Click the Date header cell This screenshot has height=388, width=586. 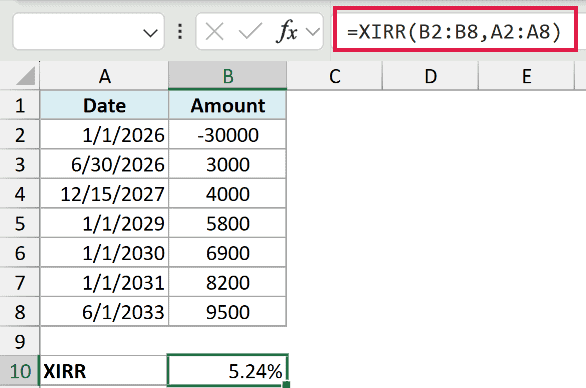104,105
